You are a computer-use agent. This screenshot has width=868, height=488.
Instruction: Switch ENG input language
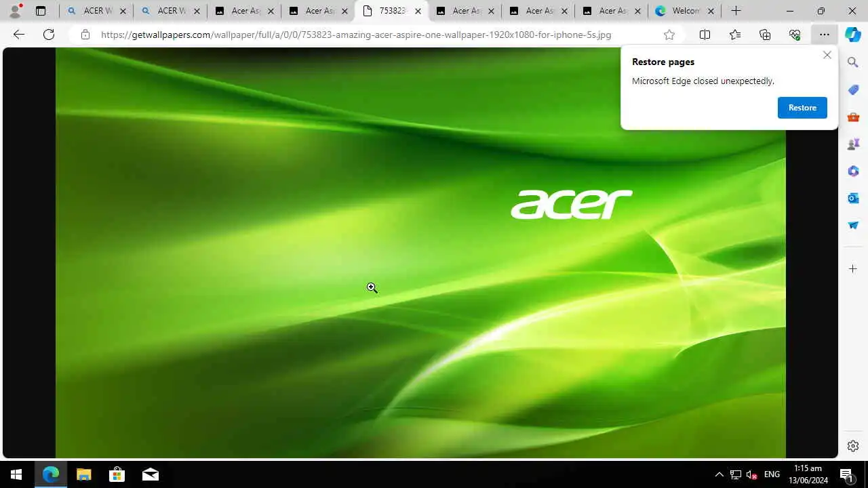point(772,474)
